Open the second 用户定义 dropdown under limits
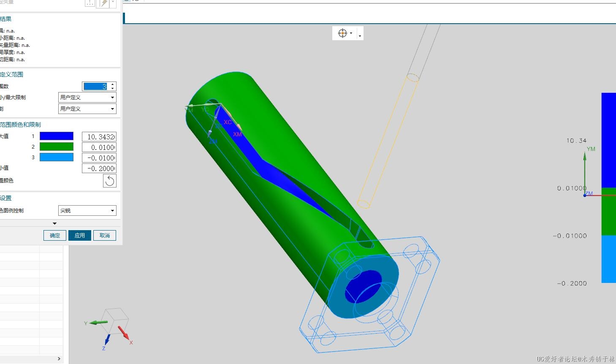Image resolution: width=616 pixels, height=364 pixels. [x=87, y=109]
